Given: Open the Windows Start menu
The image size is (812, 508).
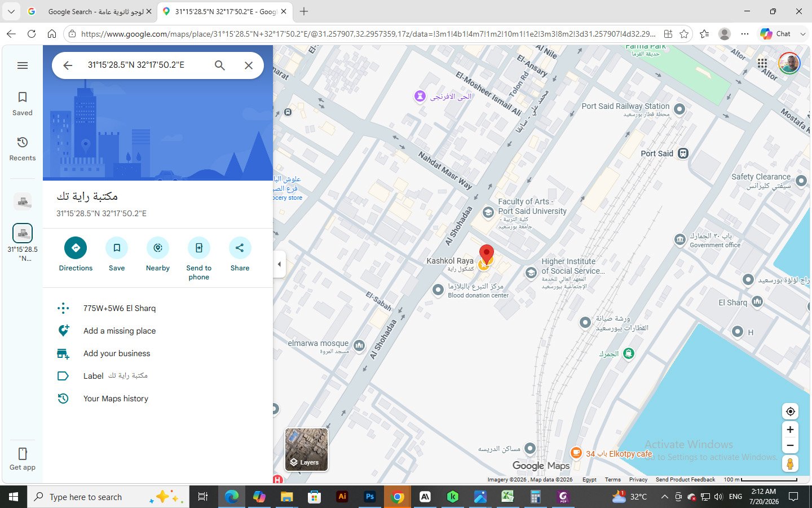Looking at the screenshot, I should coord(14,497).
